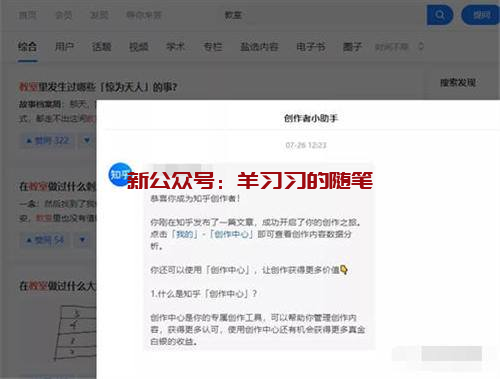Switch to the 盐选内容 search tab
This screenshot has height=379, width=500.
tap(259, 47)
